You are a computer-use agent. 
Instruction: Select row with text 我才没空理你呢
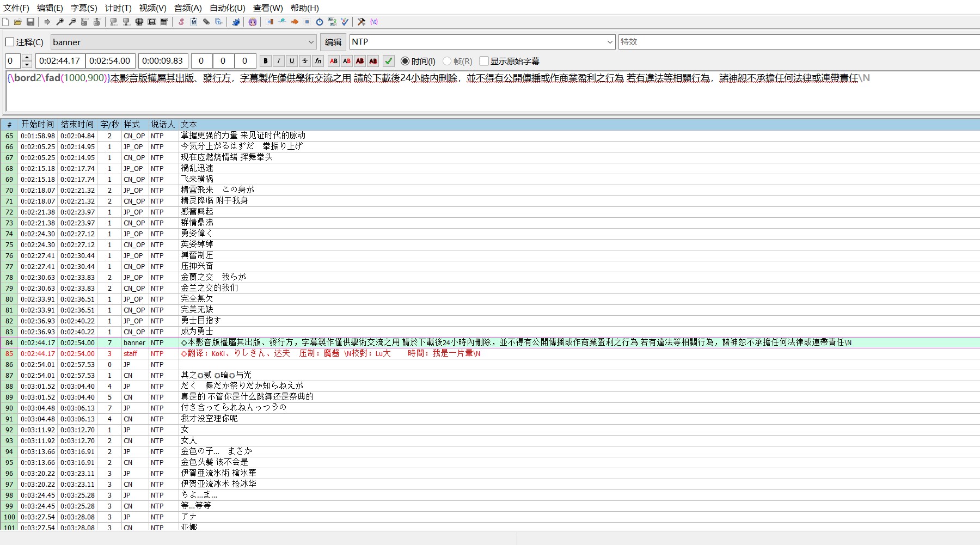click(x=490, y=419)
